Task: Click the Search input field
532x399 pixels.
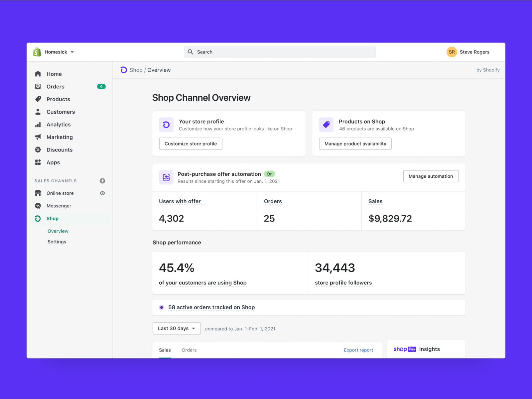Action: pos(280,52)
